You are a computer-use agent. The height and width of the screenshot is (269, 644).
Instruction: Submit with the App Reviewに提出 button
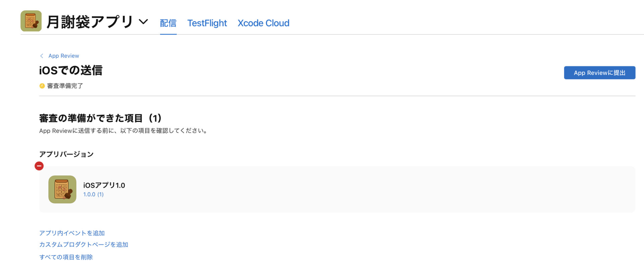click(x=599, y=73)
